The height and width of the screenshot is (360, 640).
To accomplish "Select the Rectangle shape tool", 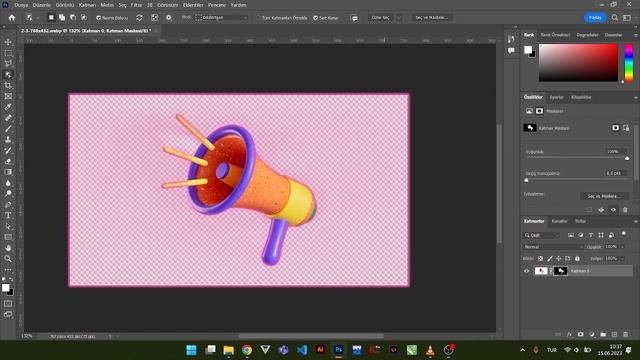I will click(8, 237).
